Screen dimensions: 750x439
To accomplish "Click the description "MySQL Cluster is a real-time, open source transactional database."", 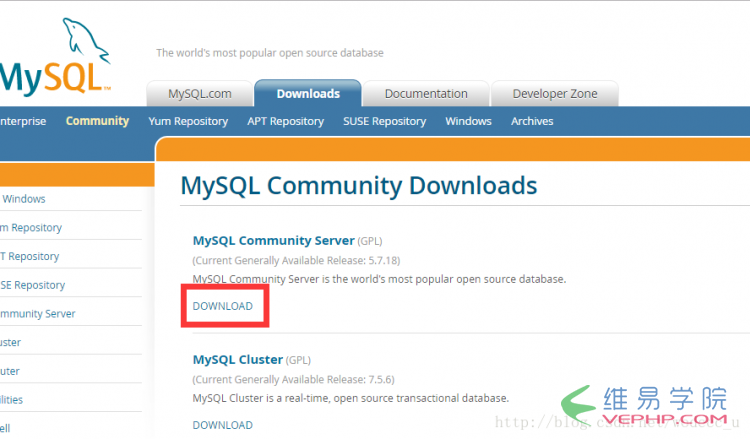I will [351, 398].
